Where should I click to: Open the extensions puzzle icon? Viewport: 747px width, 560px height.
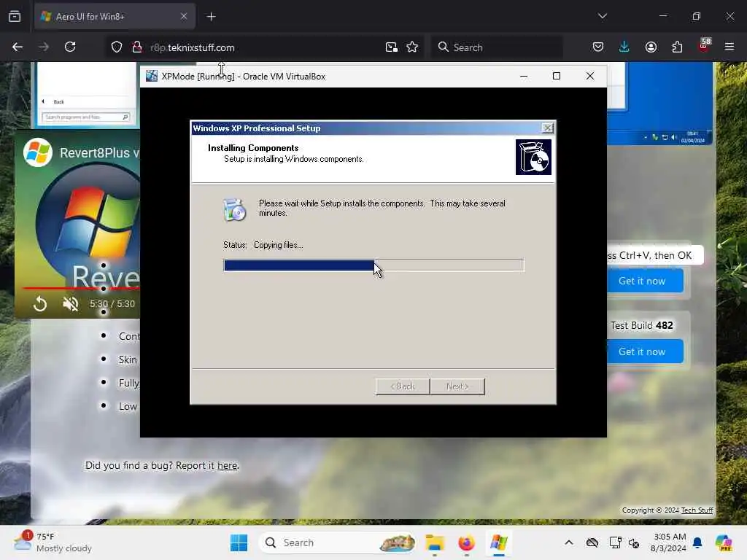pyautogui.click(x=677, y=47)
